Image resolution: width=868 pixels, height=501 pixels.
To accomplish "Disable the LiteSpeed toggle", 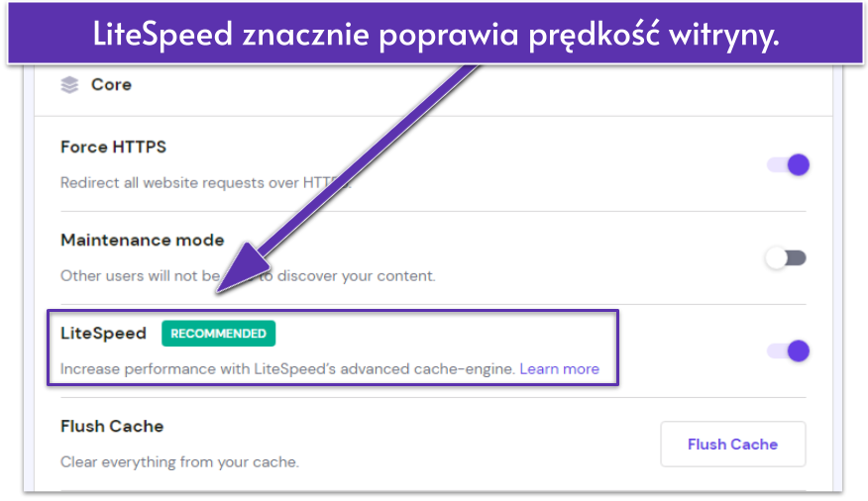I will click(789, 351).
